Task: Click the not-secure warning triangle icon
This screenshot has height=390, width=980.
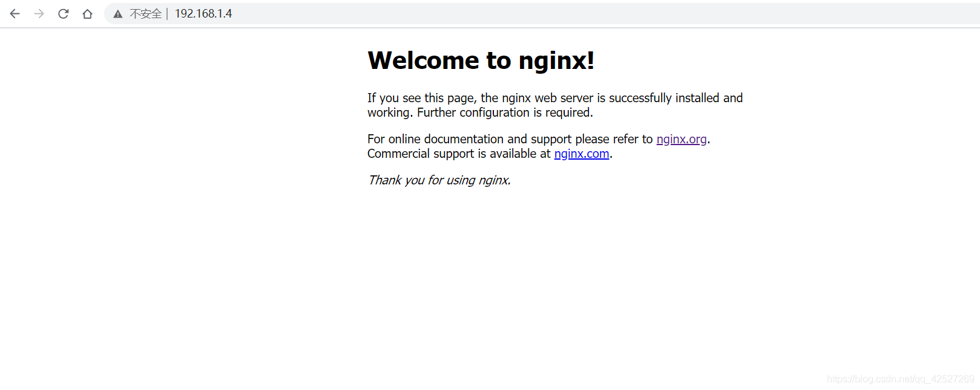Action: coord(118,14)
